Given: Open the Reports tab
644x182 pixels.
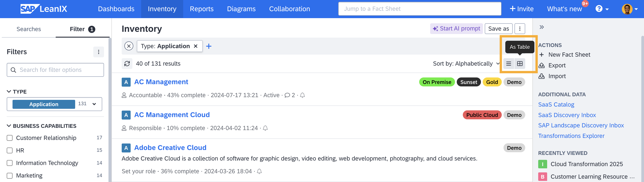Looking at the screenshot, I should coord(202,9).
